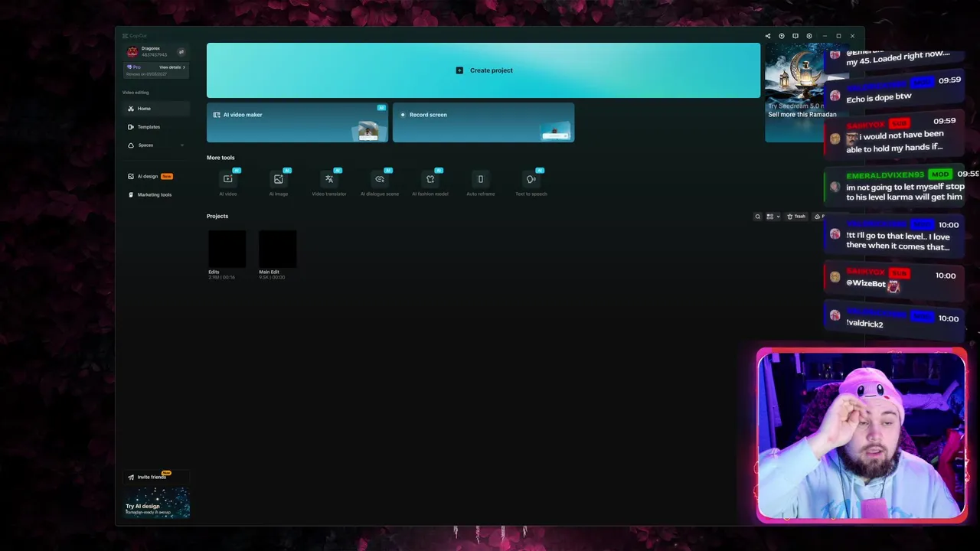Screen dimensions: 980x551
Task: Open the project view layout dropdown
Action: point(773,217)
